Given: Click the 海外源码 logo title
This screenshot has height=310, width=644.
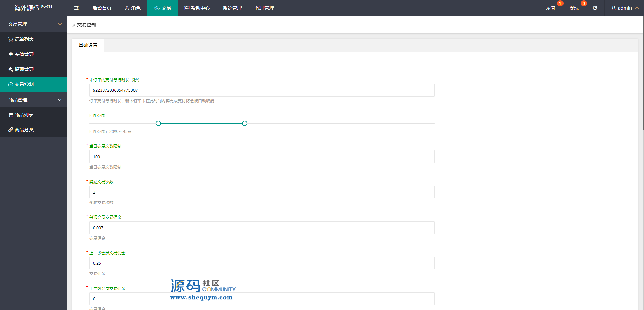Looking at the screenshot, I should point(33,8).
